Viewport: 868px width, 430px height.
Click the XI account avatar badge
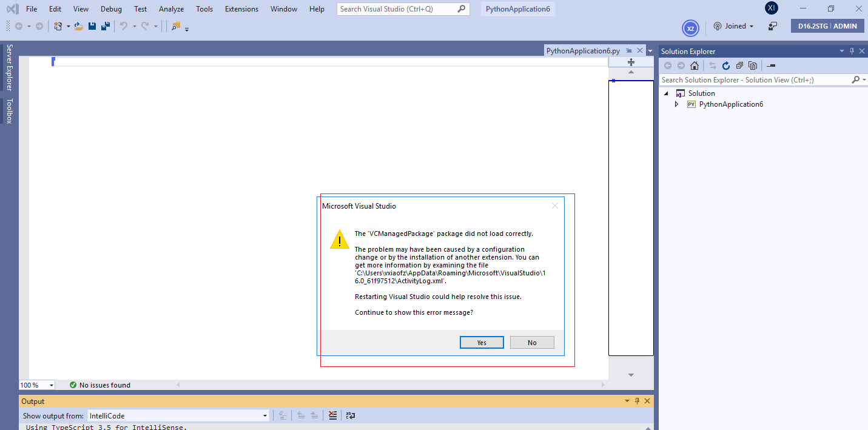pyautogui.click(x=772, y=8)
